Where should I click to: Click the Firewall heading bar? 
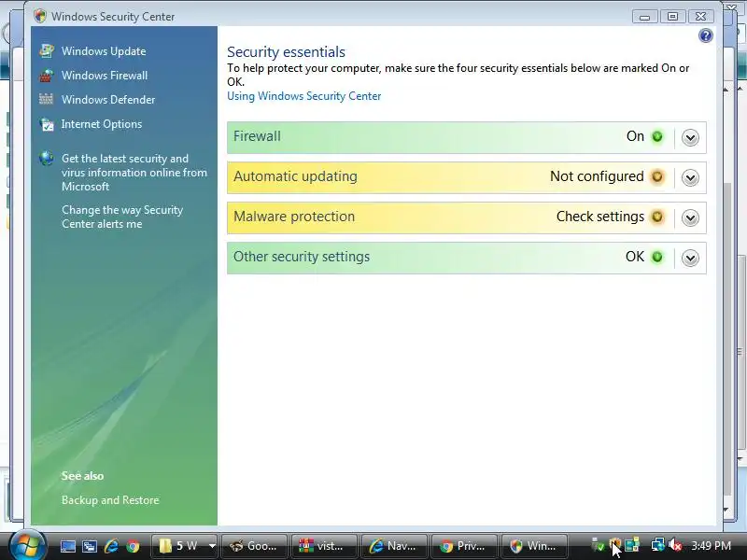[x=466, y=137]
